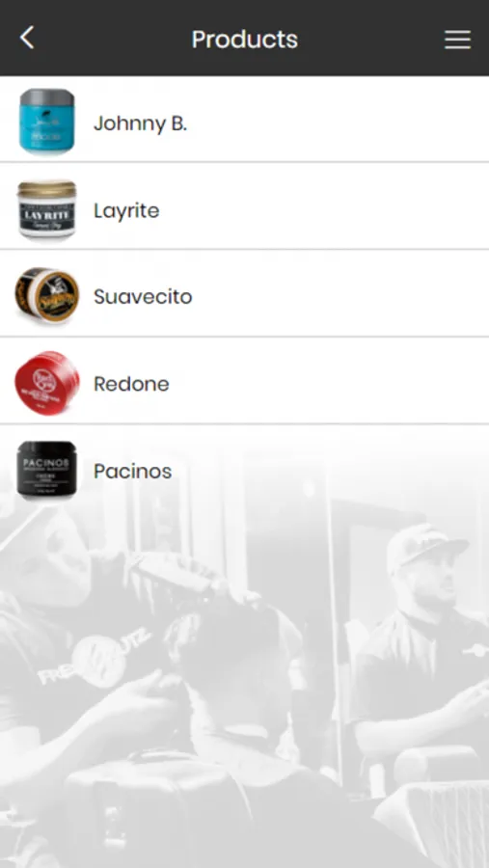Select the Redone product name
The width and height of the screenshot is (489, 868).
coord(131,384)
